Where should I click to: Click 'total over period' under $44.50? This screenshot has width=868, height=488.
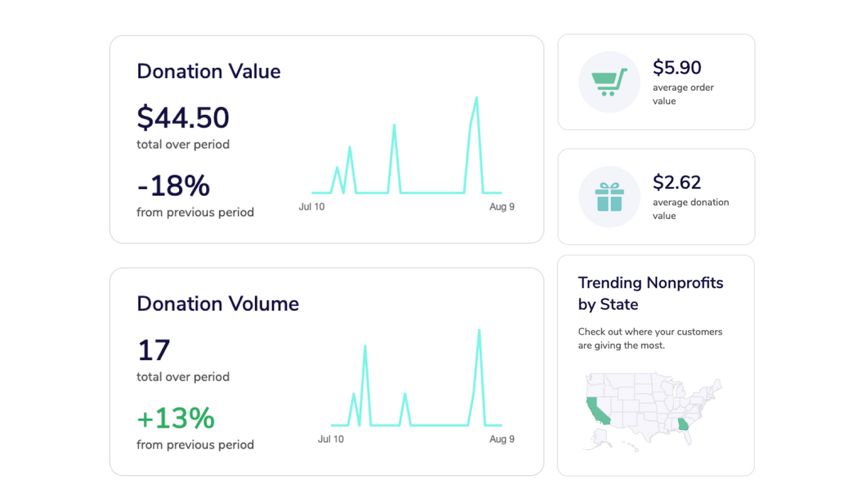(x=183, y=144)
